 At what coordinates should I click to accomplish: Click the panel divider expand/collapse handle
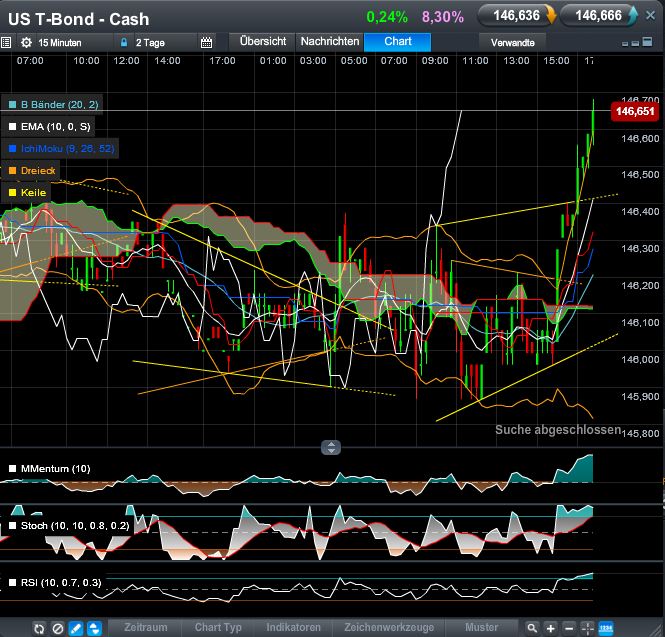tap(331, 447)
